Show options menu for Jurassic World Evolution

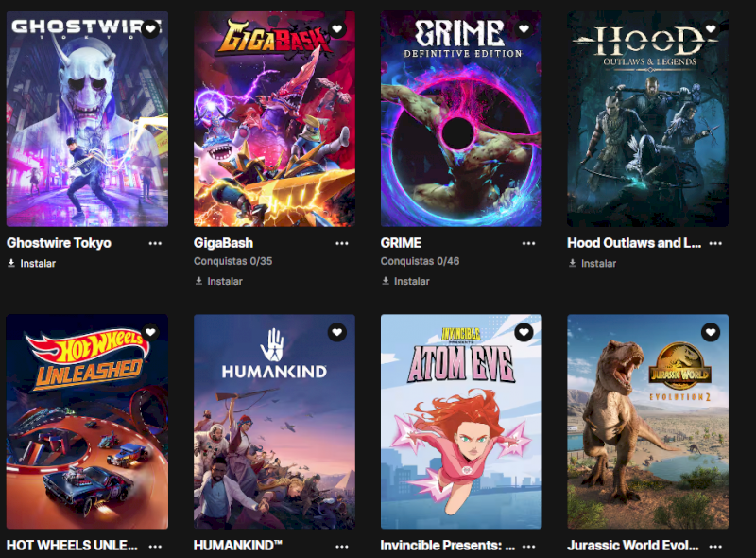pos(715,547)
